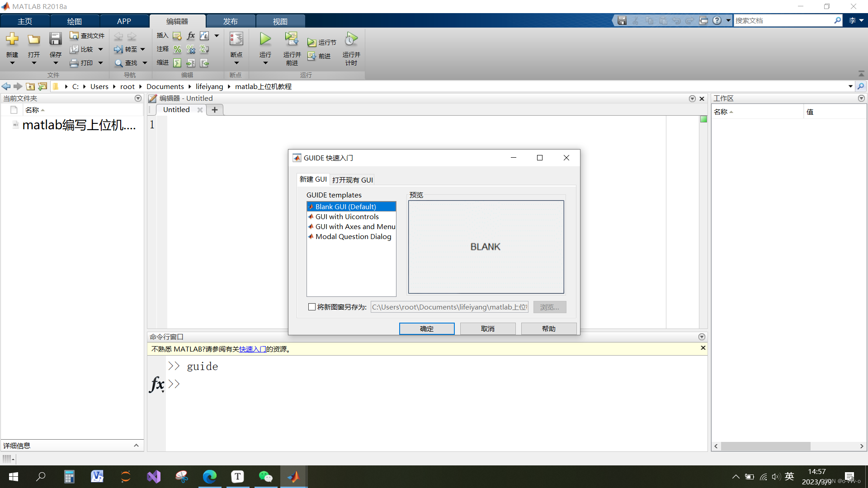Click the Run and Time (运行并计时) icon
The height and width of the screenshot is (488, 868).
(351, 39)
